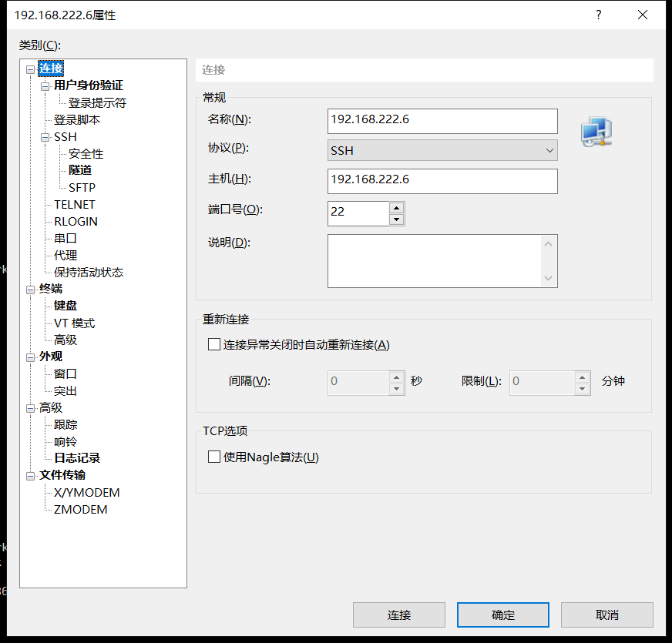
Task: Open 高级 settings under 终端
Action: (66, 340)
